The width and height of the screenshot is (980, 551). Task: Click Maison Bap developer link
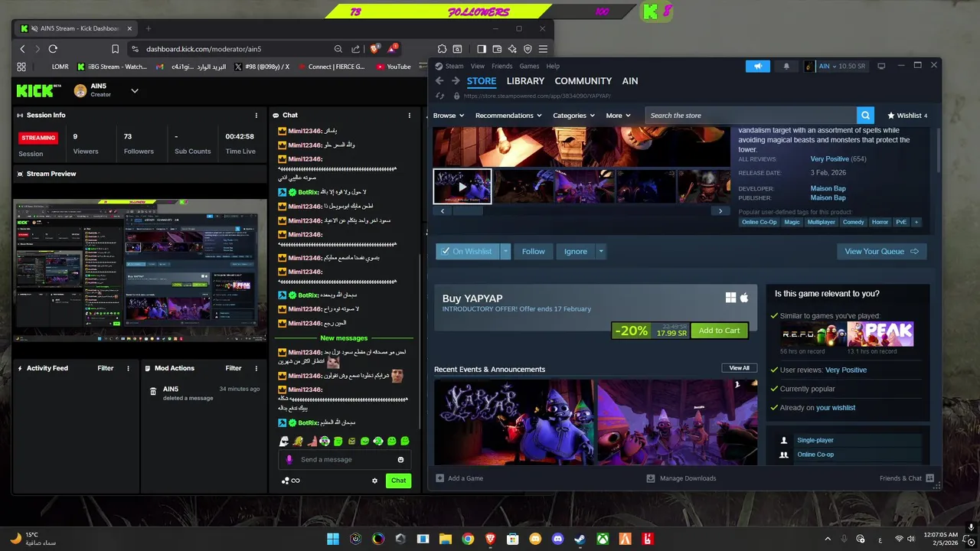pyautogui.click(x=828, y=189)
